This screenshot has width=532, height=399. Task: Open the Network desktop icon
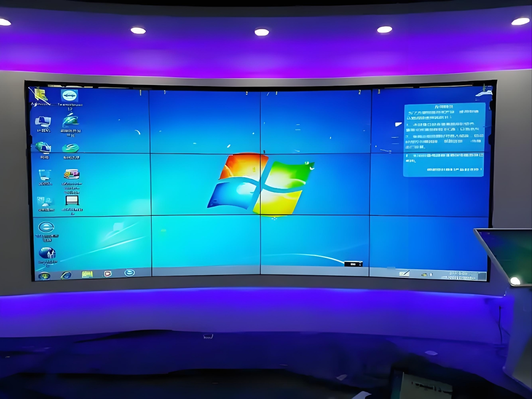(43, 149)
